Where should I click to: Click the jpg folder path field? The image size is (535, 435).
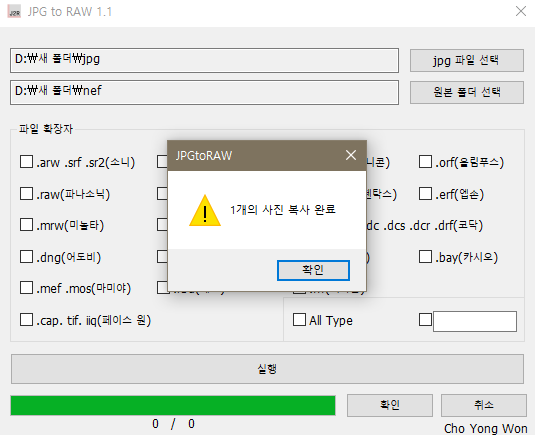click(204, 60)
